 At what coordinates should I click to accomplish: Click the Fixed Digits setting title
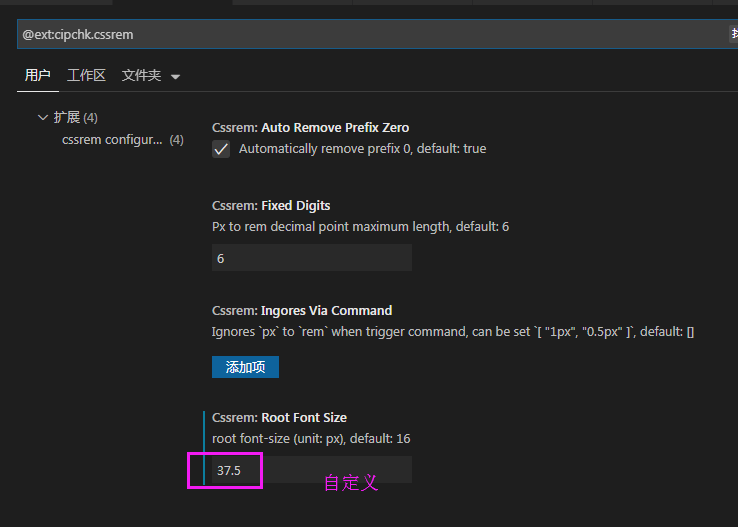click(271, 206)
